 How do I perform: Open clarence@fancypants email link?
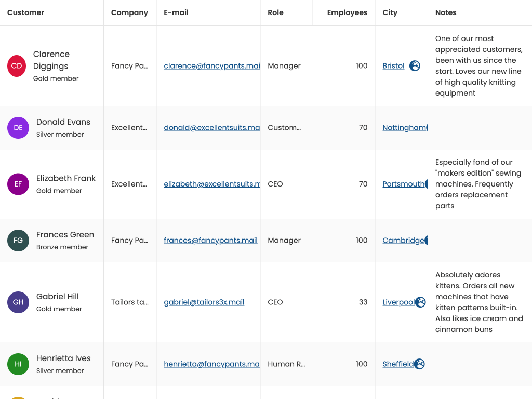211,66
